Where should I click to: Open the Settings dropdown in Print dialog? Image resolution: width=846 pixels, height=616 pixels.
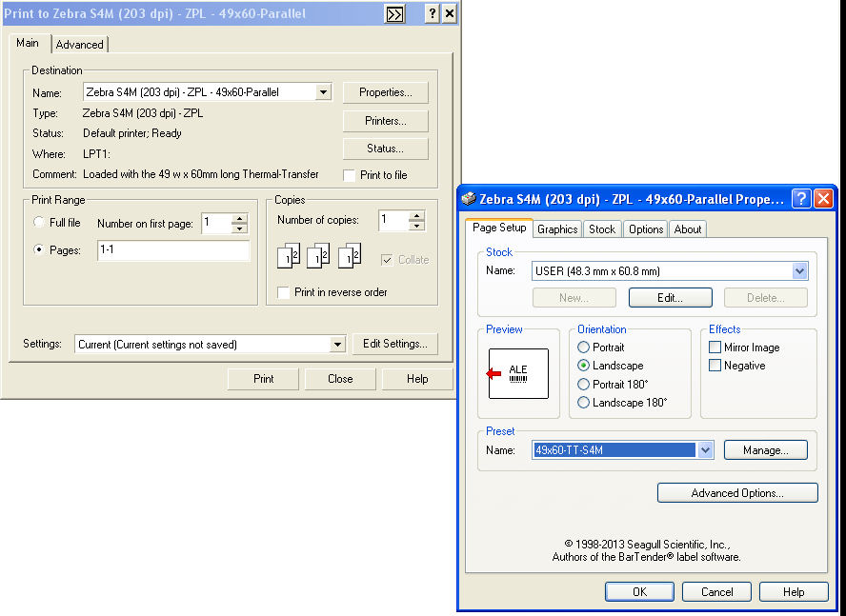tap(337, 344)
